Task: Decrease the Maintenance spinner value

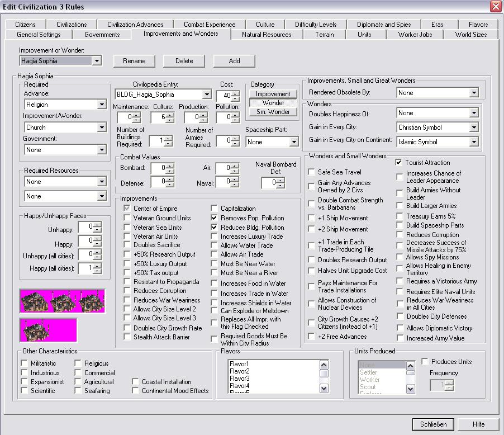Action: pyautogui.click(x=137, y=120)
